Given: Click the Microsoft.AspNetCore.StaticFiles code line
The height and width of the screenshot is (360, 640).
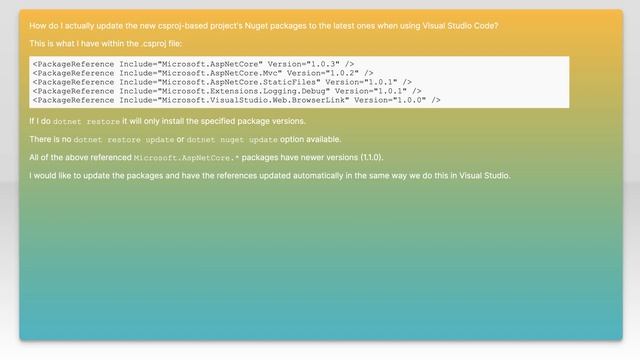Looking at the screenshot, I should pos(222,82).
